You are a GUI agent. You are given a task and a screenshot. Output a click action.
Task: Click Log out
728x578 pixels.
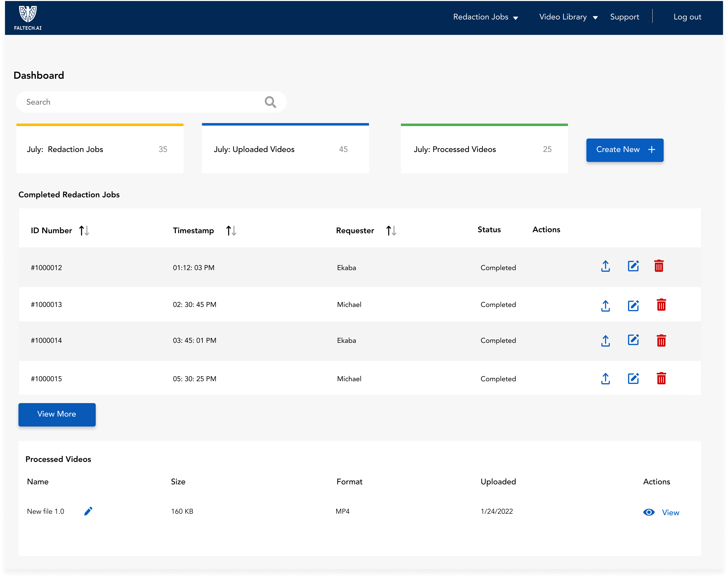(687, 17)
